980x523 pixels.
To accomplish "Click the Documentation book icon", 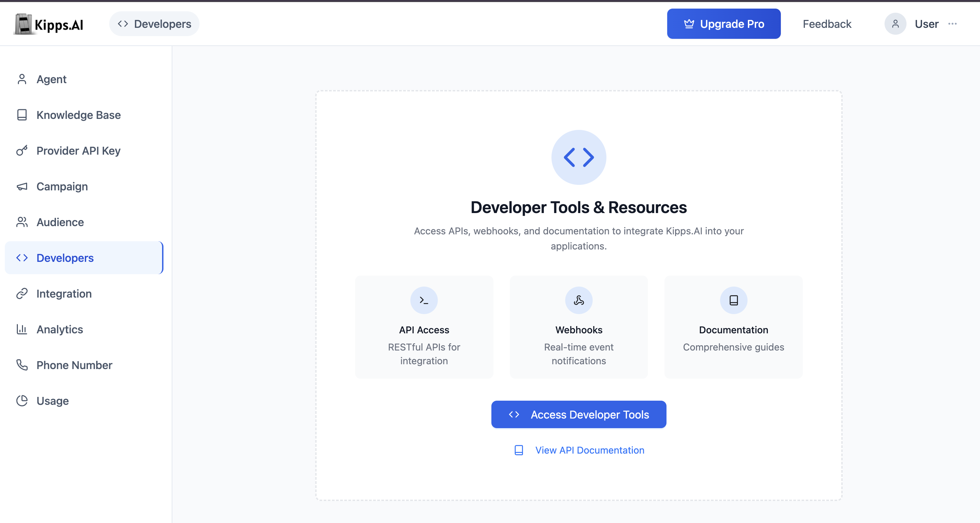I will (x=733, y=300).
